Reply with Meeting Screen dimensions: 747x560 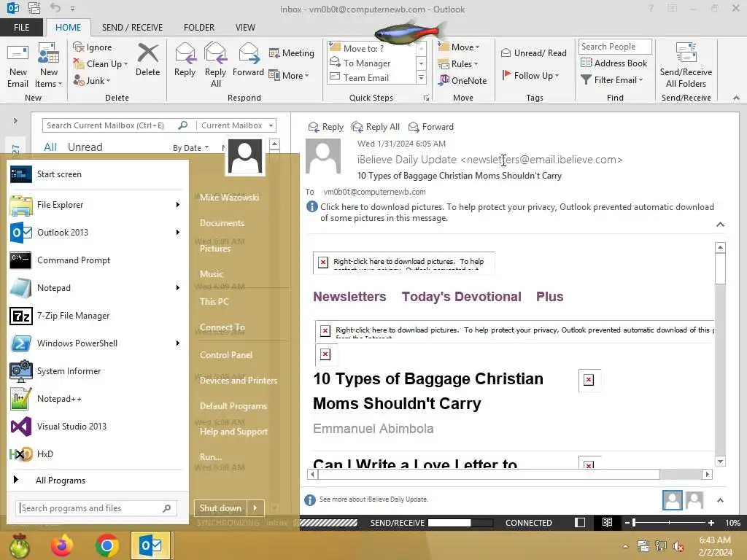[x=292, y=52]
